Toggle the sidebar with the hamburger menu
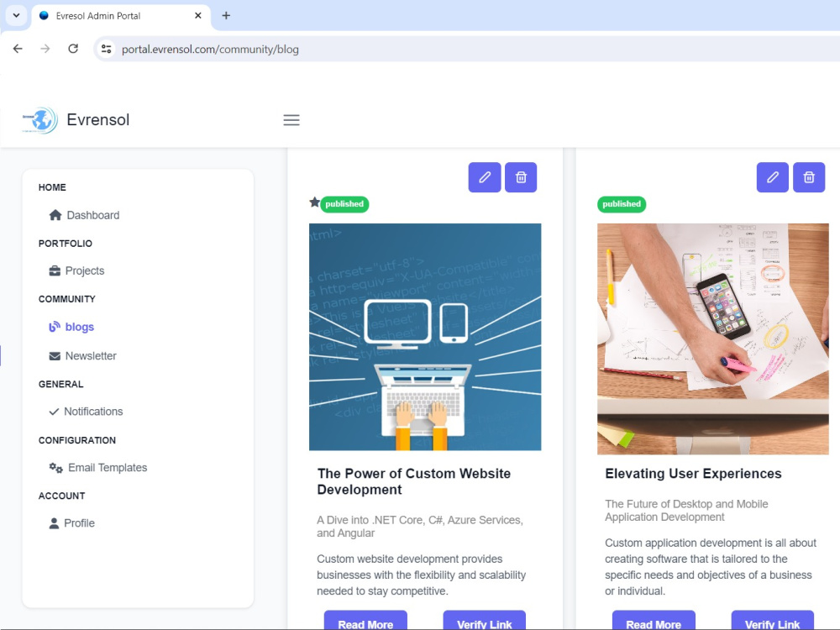Screen dimensions: 840x630 (291, 120)
